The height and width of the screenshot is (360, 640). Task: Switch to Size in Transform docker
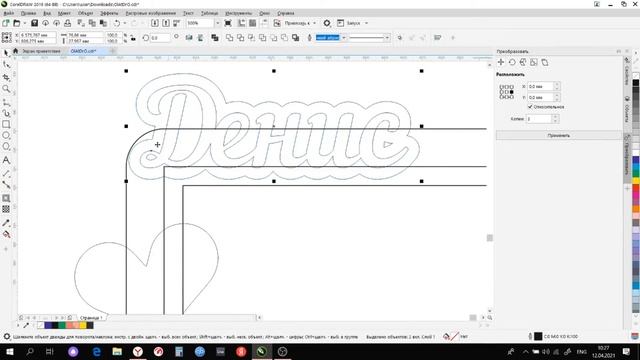pos(534,62)
